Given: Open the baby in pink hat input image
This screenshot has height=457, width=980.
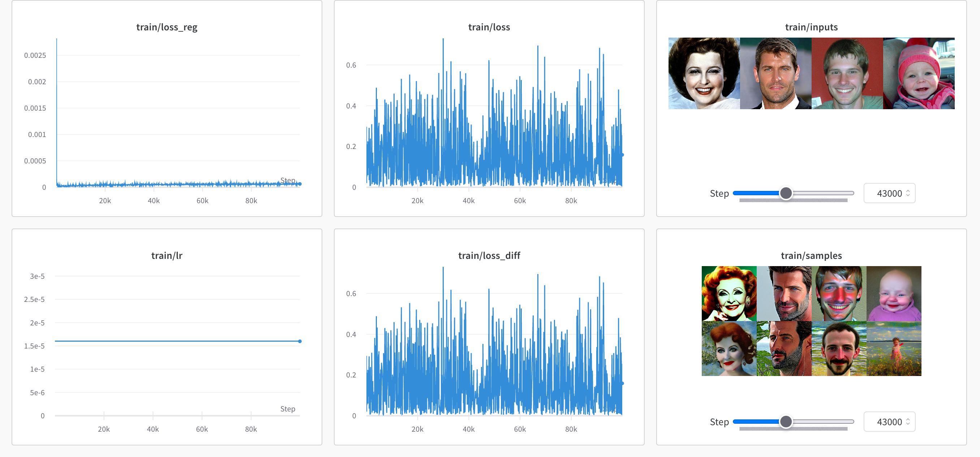Looking at the screenshot, I should [918, 73].
